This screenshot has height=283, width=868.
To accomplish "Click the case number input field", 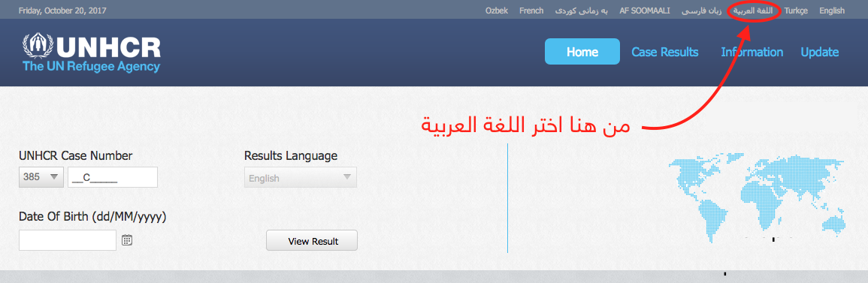I will point(113,177).
